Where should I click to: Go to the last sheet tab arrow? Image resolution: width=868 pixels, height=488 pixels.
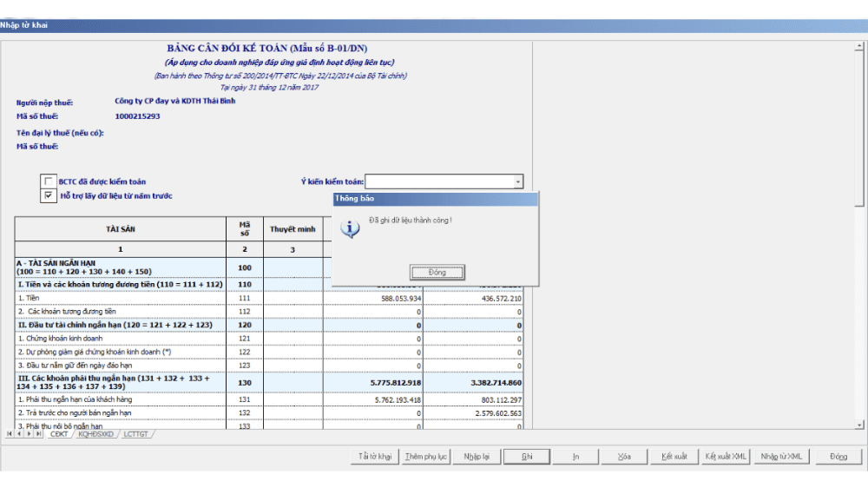pyautogui.click(x=39, y=433)
